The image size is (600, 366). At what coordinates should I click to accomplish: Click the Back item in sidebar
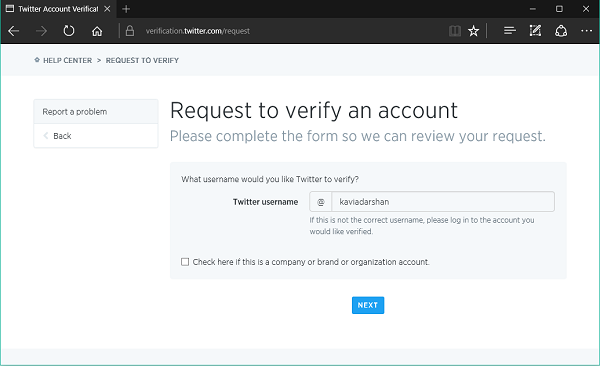coord(96,136)
